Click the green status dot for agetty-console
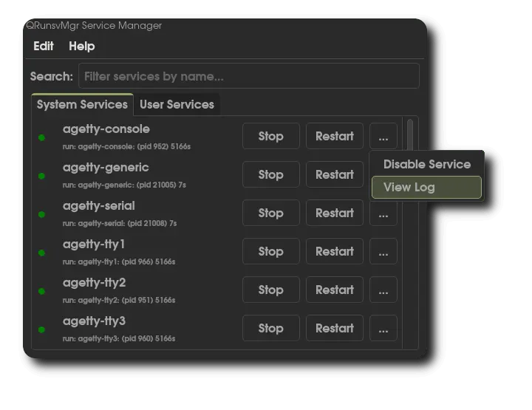Viewport: 532px width, 410px height. [x=42, y=137]
